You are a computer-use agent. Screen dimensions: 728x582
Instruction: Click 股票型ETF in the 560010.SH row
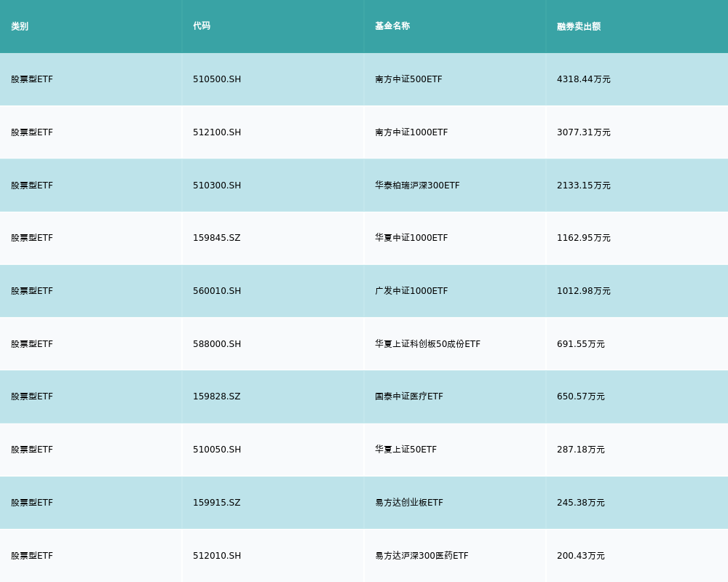click(32, 291)
